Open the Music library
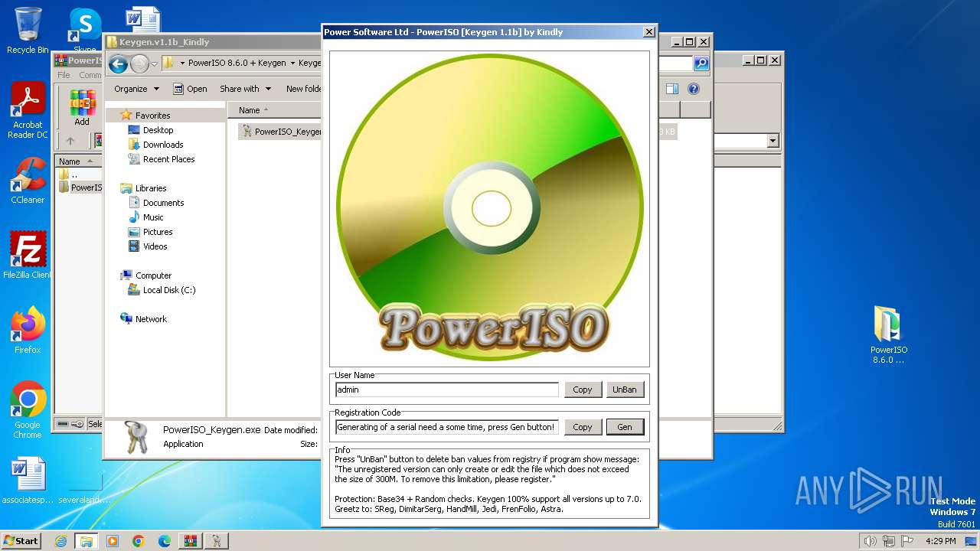This screenshot has height=551, width=980. (153, 217)
